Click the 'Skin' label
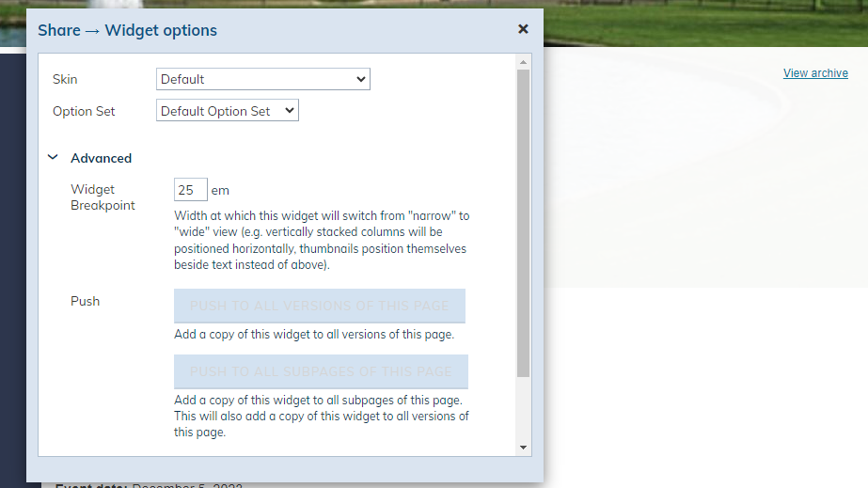 tap(65, 79)
